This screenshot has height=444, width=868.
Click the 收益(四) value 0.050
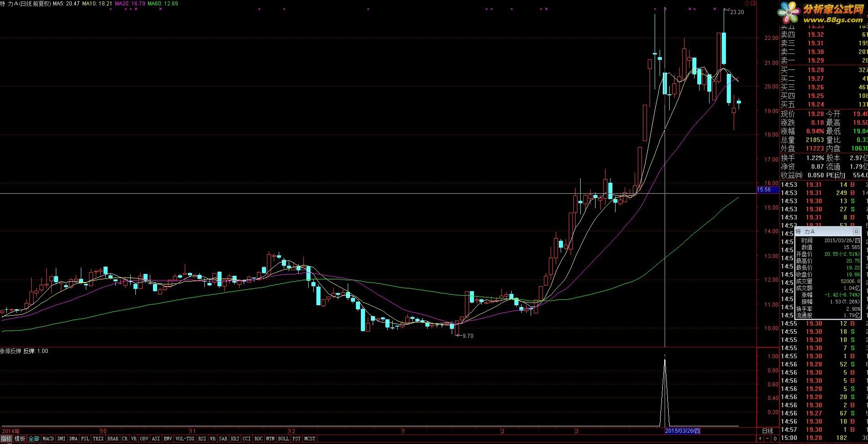click(x=816, y=175)
